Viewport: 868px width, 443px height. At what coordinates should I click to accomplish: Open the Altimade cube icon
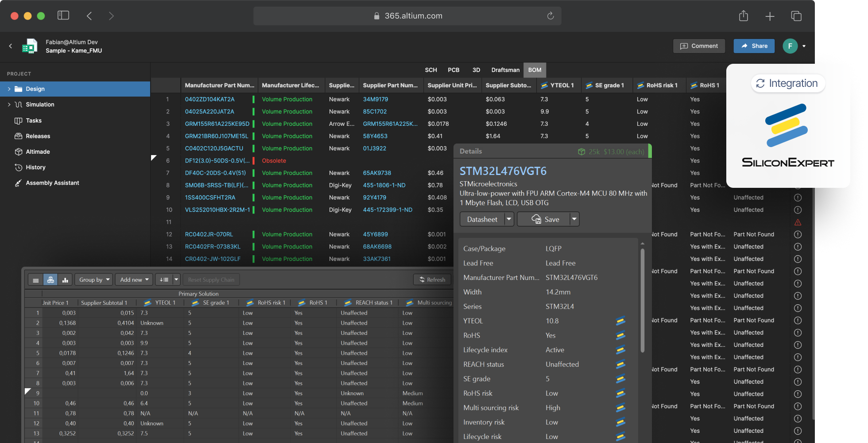coord(18,152)
